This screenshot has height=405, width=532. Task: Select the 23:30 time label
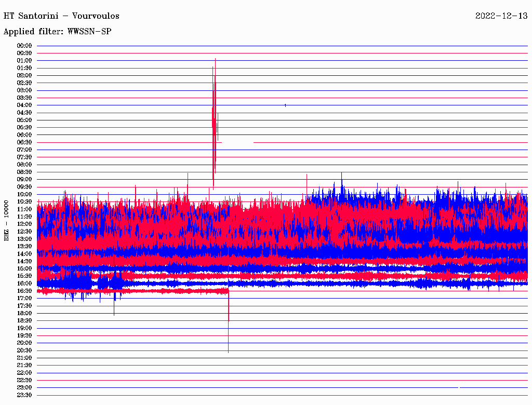click(x=24, y=395)
